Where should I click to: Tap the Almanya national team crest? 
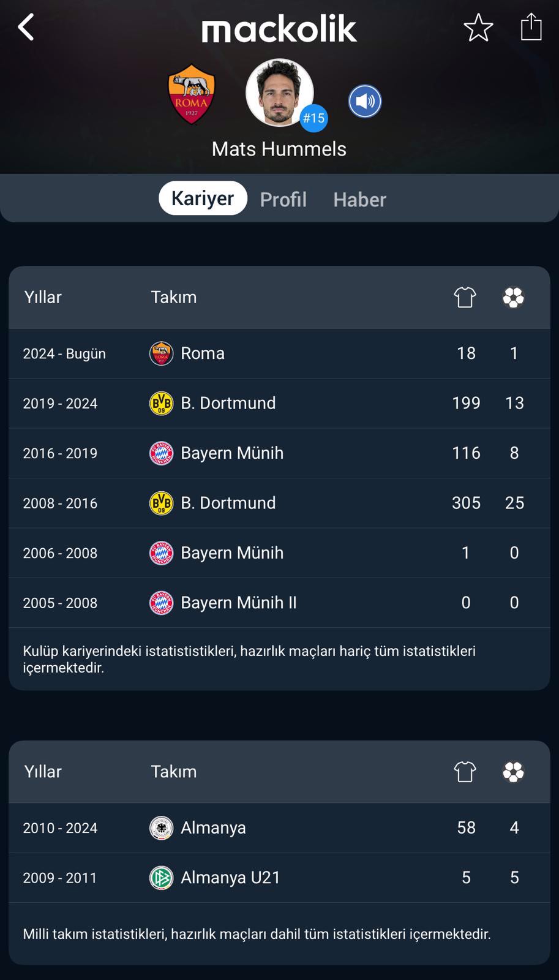(161, 828)
